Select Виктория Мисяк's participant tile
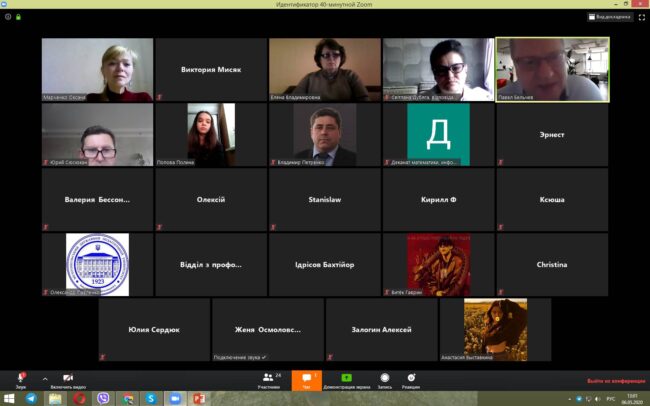650x406 pixels. [x=211, y=69]
